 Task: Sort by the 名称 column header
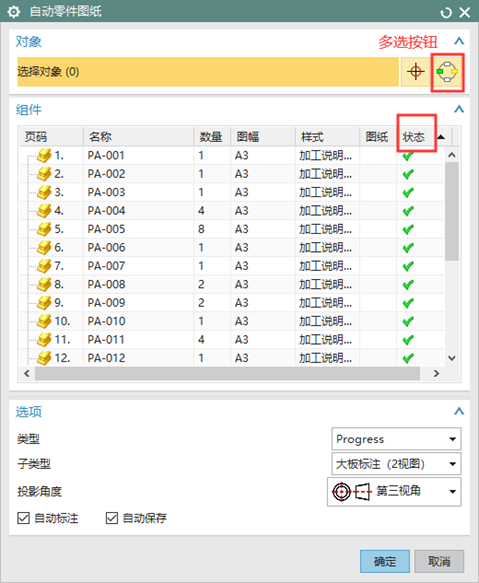click(x=138, y=136)
